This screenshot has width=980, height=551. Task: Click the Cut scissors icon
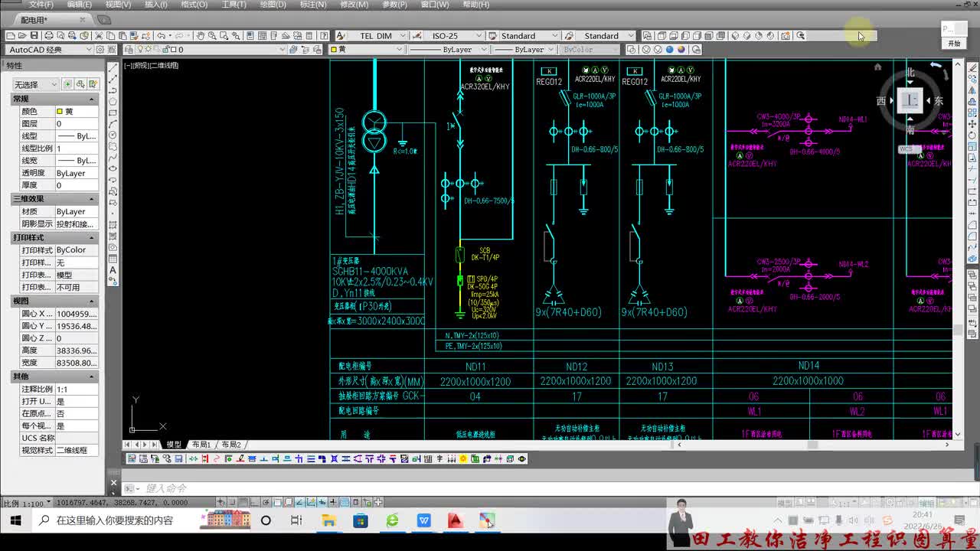pos(99,36)
